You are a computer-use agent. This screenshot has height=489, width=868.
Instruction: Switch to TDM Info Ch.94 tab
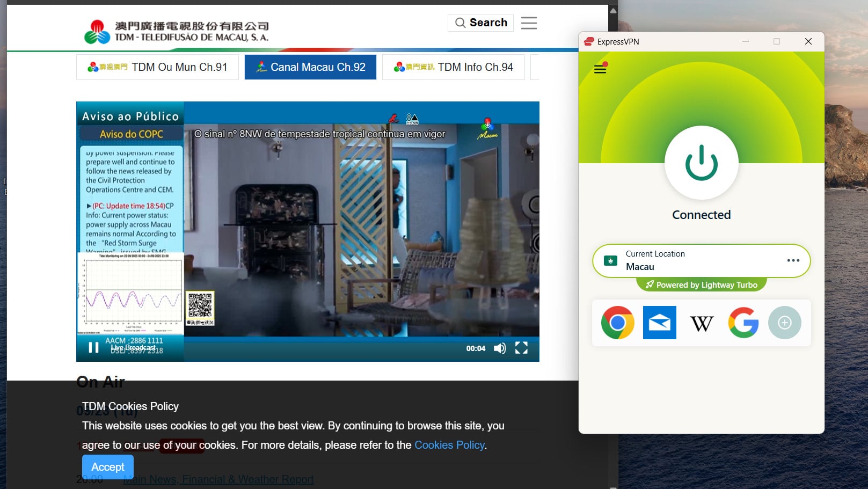tap(454, 67)
